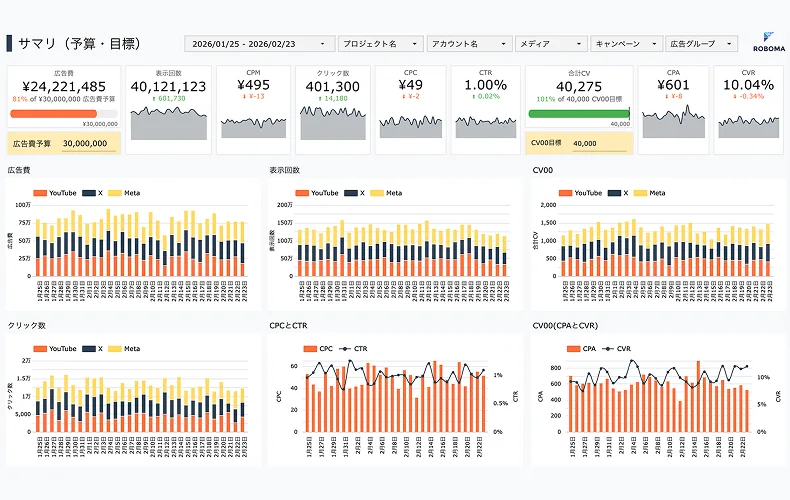Open the date range picker 2026/01/25 - 2026/02/23
This screenshot has width=790, height=500.
pyautogui.click(x=259, y=44)
